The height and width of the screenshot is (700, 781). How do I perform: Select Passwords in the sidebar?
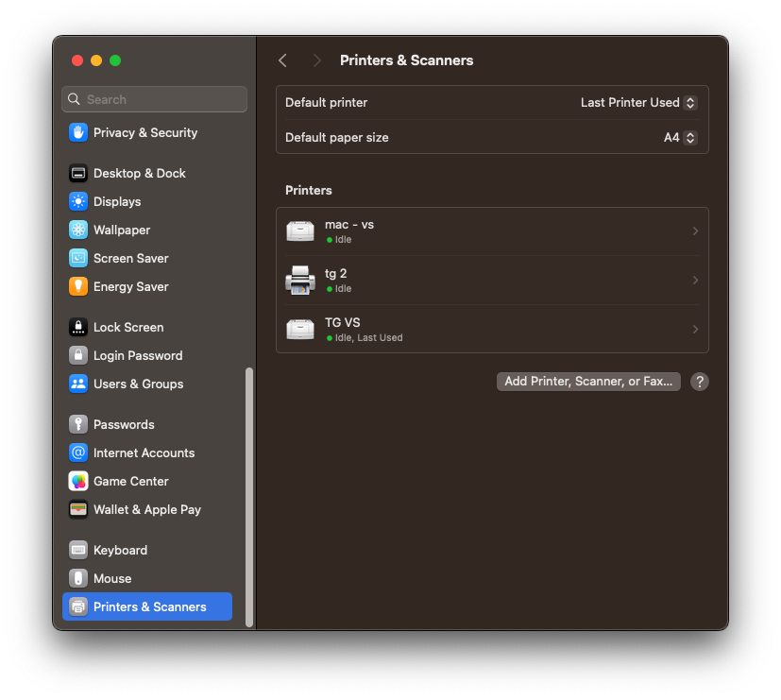[147, 424]
